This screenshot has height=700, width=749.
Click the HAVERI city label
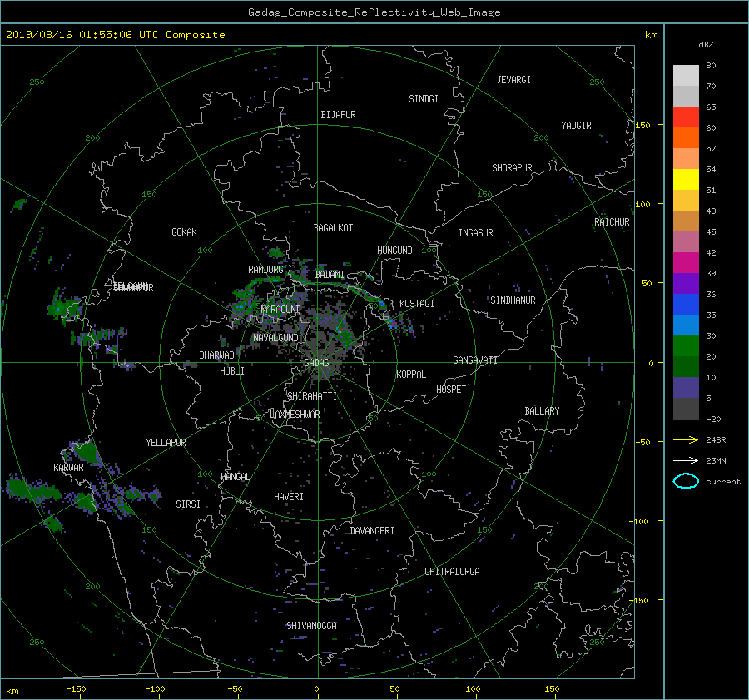click(x=289, y=497)
